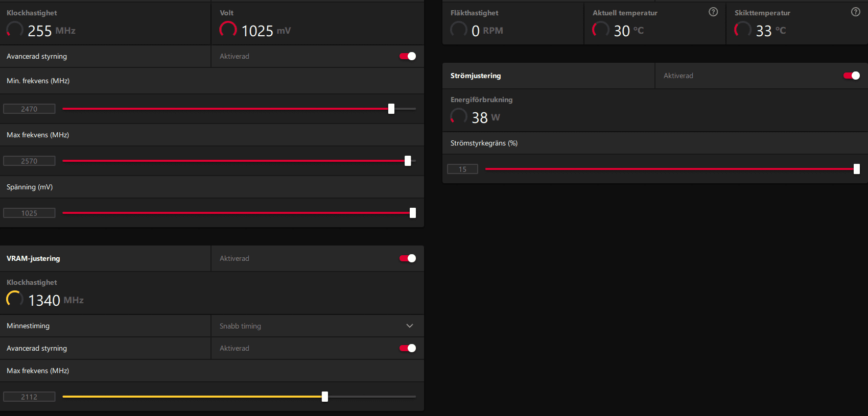Image resolution: width=868 pixels, height=416 pixels.
Task: Disable GPU Avancerad styrning toggle
Action: click(x=408, y=56)
